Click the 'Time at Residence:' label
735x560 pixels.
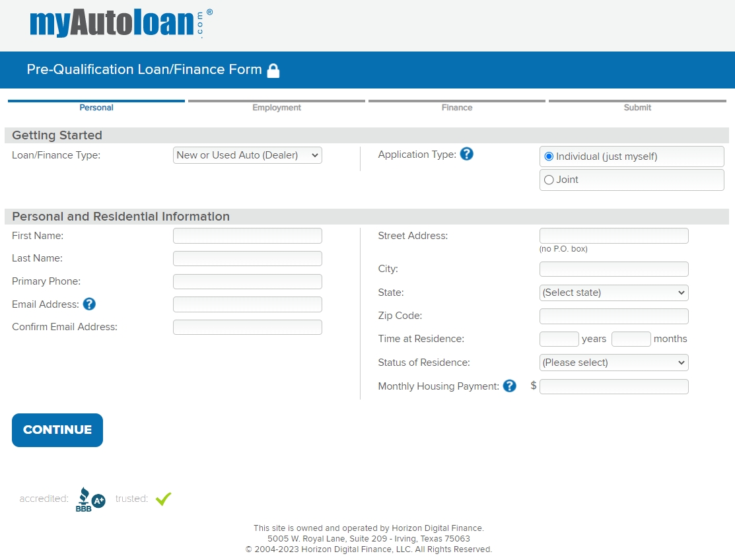click(421, 339)
